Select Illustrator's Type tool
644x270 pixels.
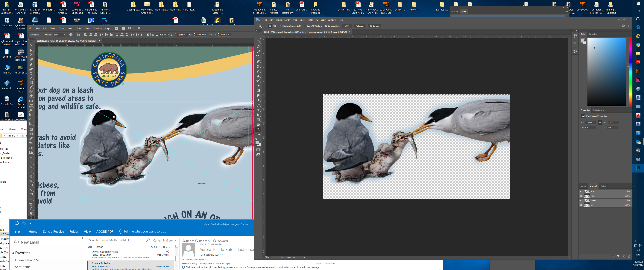[x=31, y=73]
